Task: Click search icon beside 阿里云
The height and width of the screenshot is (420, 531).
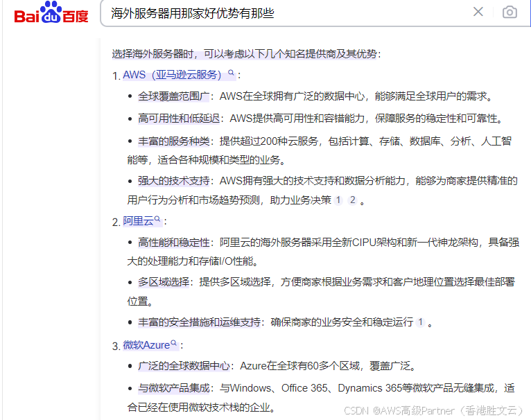Action: 157,219
